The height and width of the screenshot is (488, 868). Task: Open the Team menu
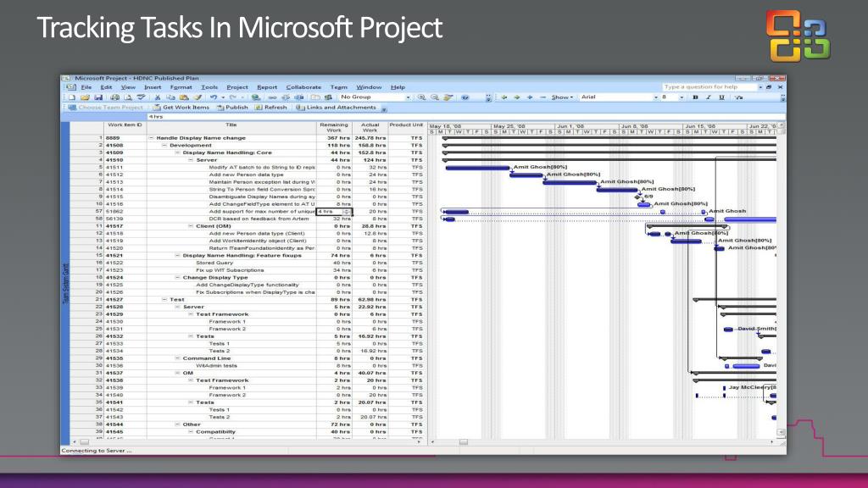(x=339, y=87)
